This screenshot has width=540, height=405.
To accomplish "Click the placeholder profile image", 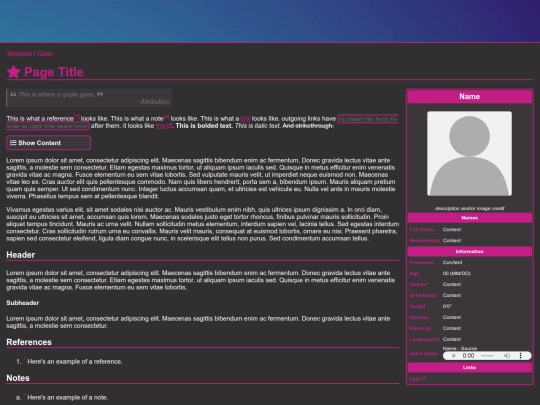I will 469,154.
